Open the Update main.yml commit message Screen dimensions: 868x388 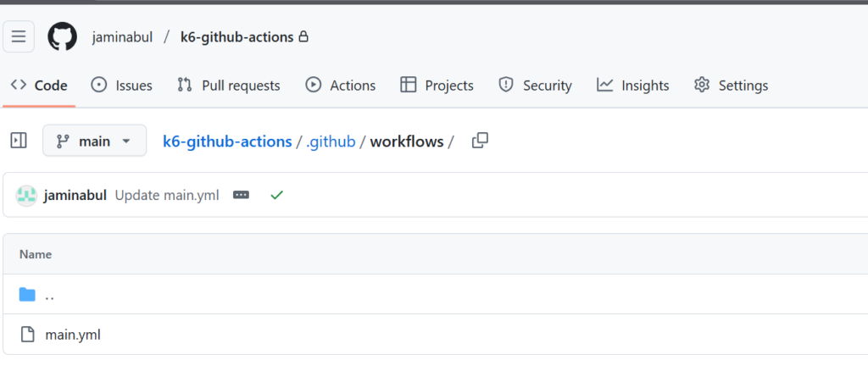click(x=167, y=195)
